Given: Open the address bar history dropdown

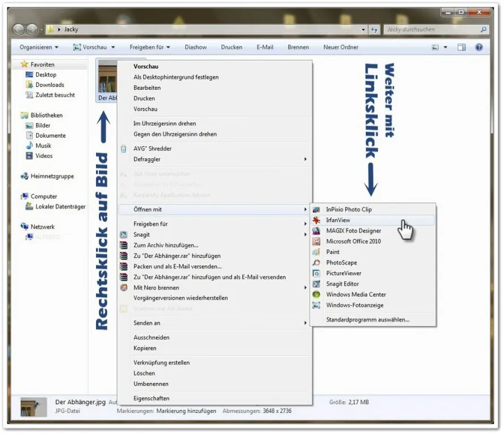Looking at the screenshot, I should tap(363, 29).
